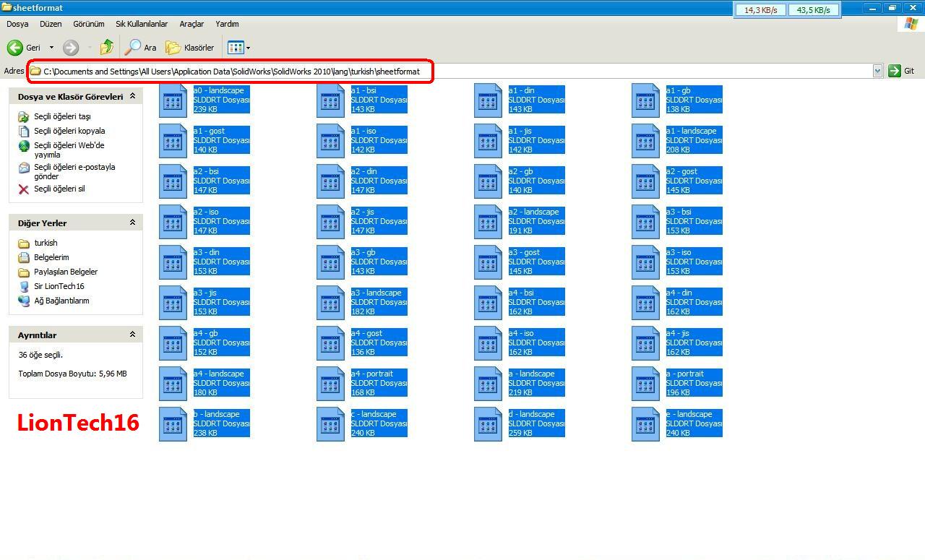
Task: Select the a2 - landscape file icon
Action: pyautogui.click(x=488, y=222)
